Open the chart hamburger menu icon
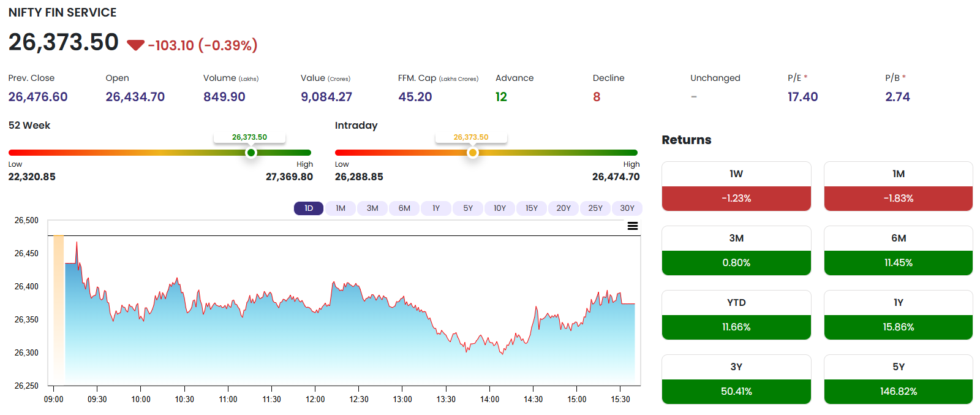980x415 pixels. (x=633, y=226)
